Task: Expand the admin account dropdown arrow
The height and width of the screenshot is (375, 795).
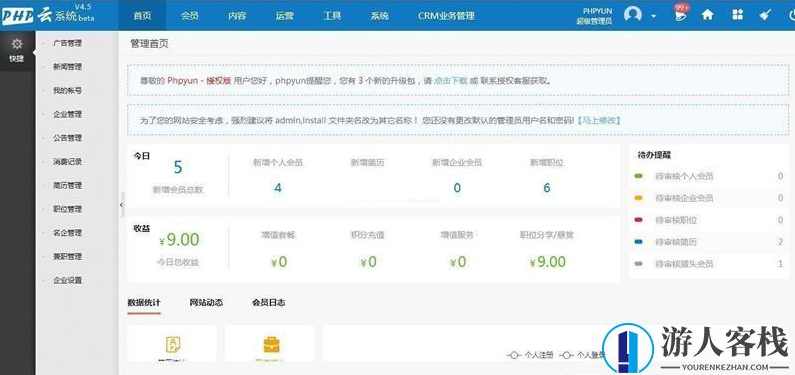Action: tap(654, 16)
